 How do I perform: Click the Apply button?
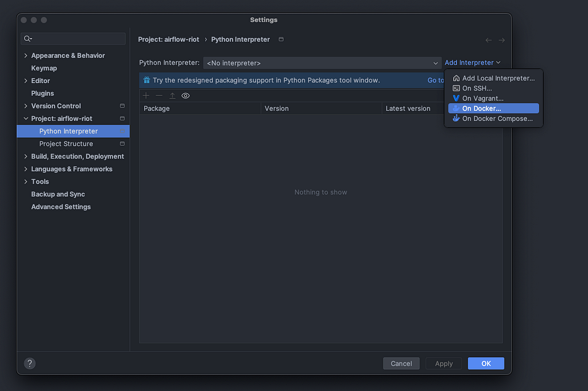click(444, 363)
